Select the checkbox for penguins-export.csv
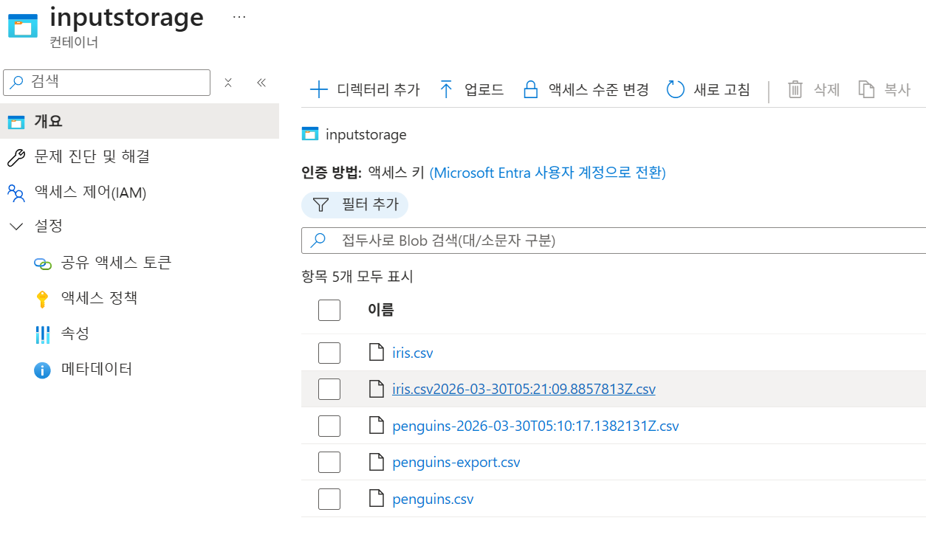Screen dimensions: 926x560 tap(329, 463)
